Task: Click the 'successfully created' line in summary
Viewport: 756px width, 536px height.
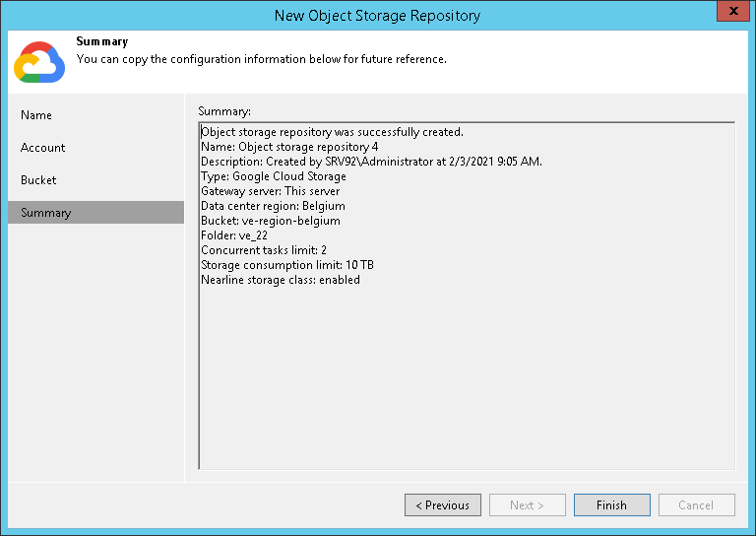Action: (x=332, y=132)
